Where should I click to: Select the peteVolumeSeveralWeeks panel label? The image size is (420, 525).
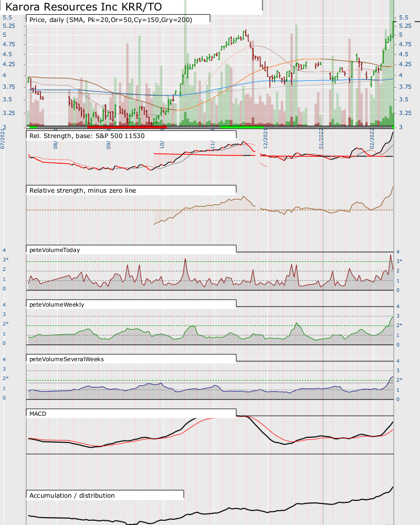[67, 359]
